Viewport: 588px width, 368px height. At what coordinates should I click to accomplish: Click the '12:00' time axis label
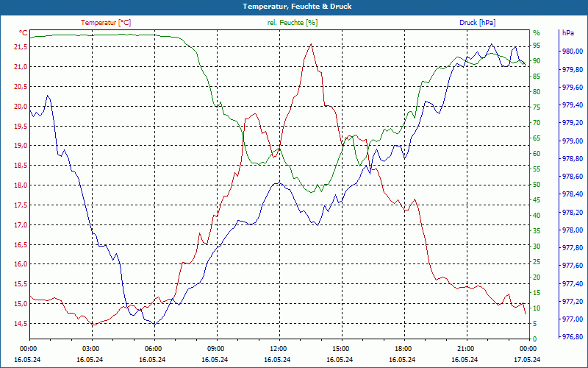pyautogui.click(x=278, y=348)
